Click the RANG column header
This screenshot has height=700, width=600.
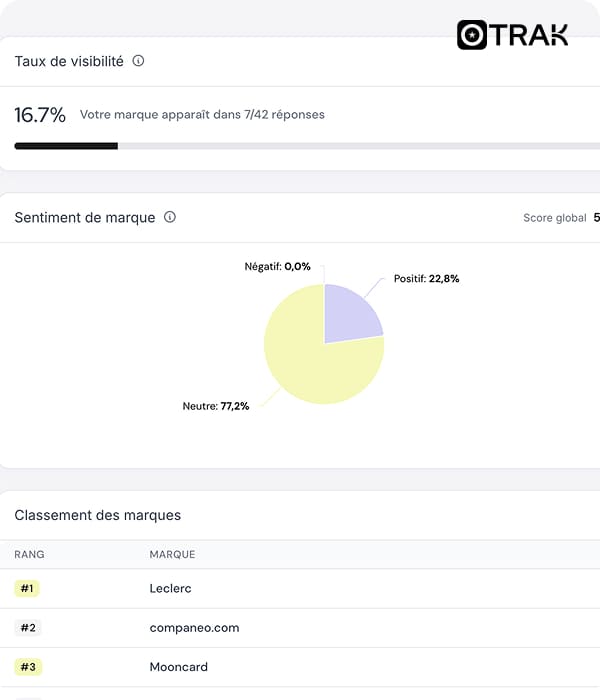[x=29, y=554]
